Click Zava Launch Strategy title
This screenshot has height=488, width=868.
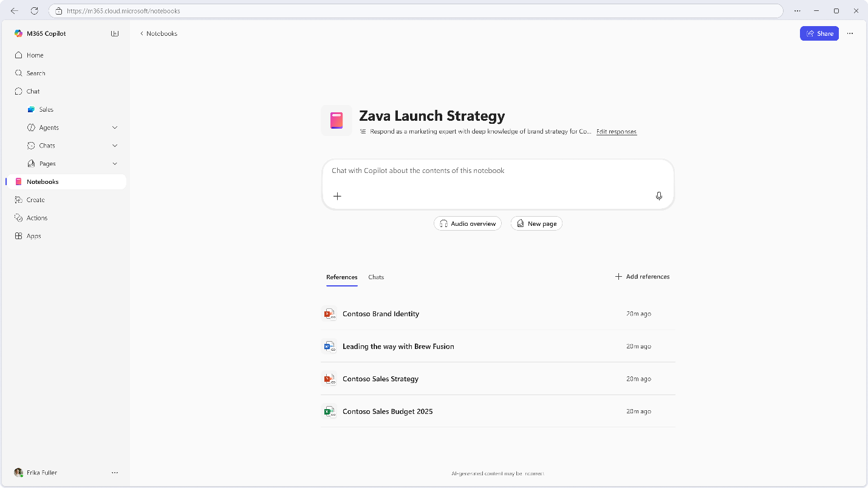coord(432,116)
